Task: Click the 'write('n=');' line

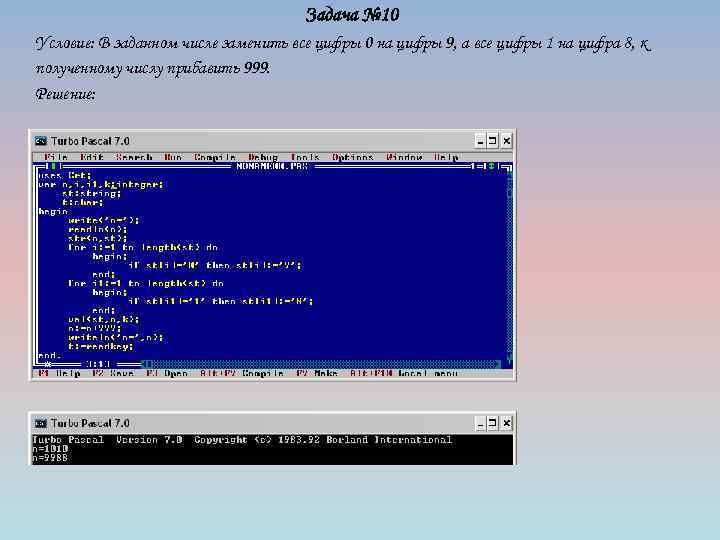Action: (x=103, y=220)
